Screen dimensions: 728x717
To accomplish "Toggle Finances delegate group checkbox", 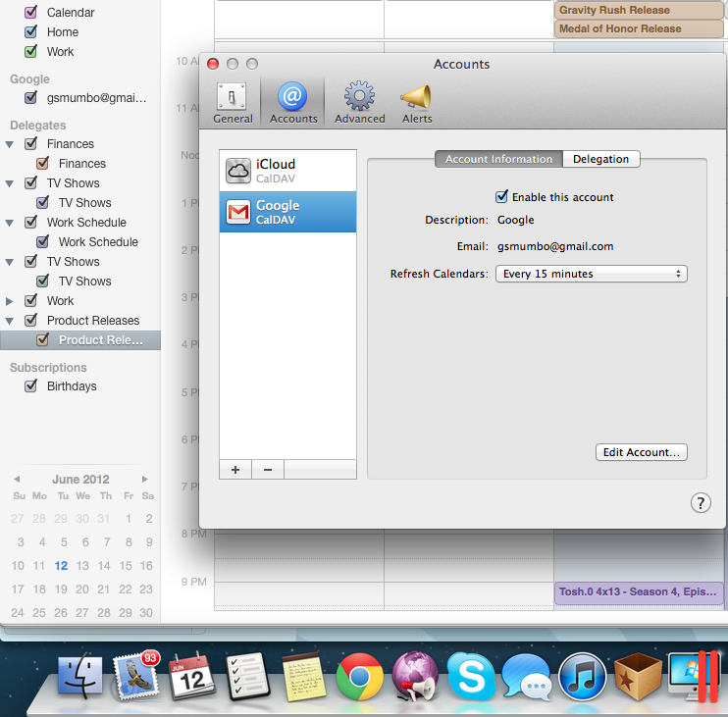I will point(30,144).
